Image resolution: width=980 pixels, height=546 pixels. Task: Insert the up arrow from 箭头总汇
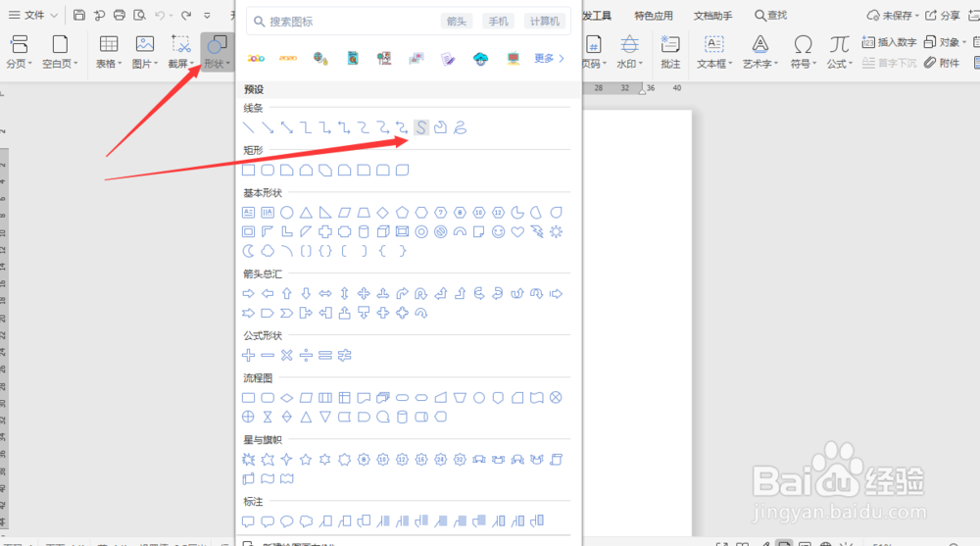(287, 293)
